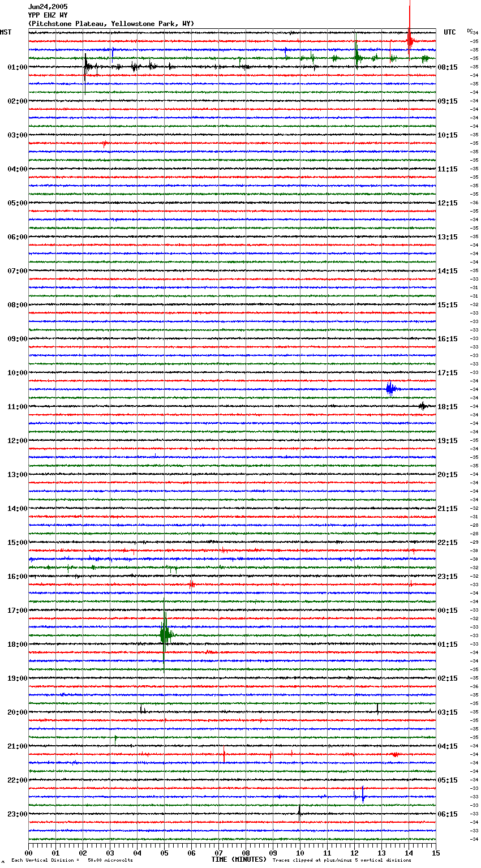The height and width of the screenshot is (868, 481).
Task: Click the Traces clipped at plus/minus 5 divisions note
Action: point(342,860)
